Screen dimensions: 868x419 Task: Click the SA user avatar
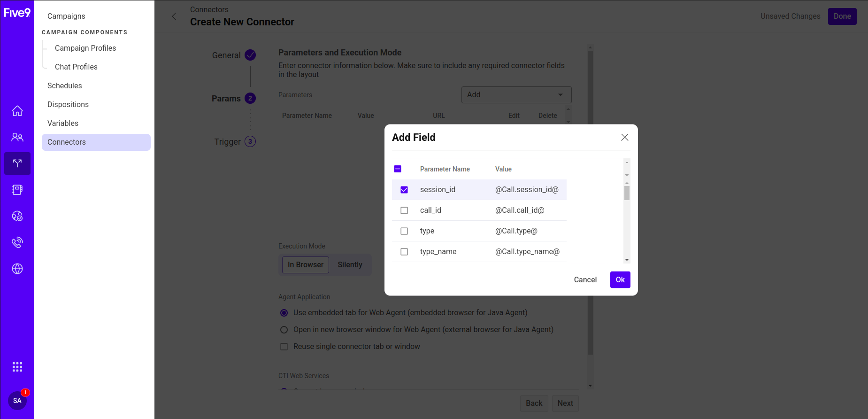(17, 401)
